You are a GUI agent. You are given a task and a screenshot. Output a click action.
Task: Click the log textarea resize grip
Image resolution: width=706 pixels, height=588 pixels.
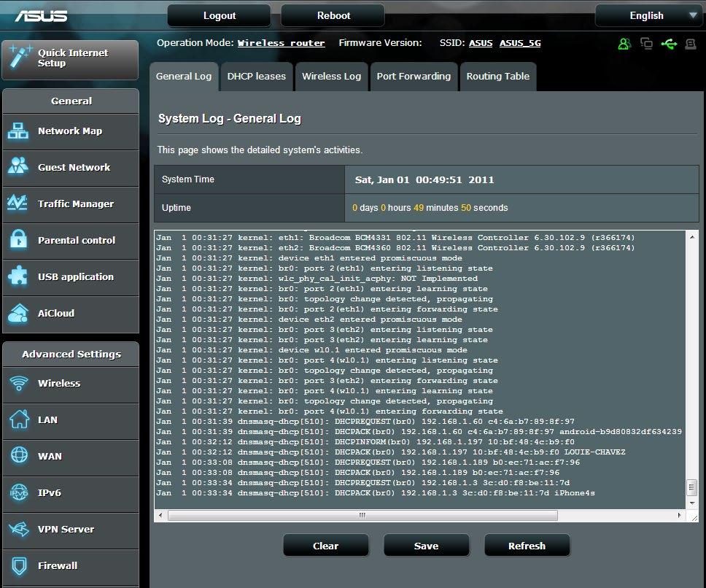694,518
